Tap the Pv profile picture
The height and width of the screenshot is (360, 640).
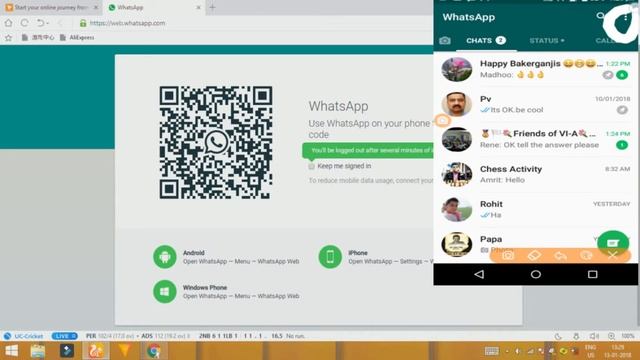[457, 104]
